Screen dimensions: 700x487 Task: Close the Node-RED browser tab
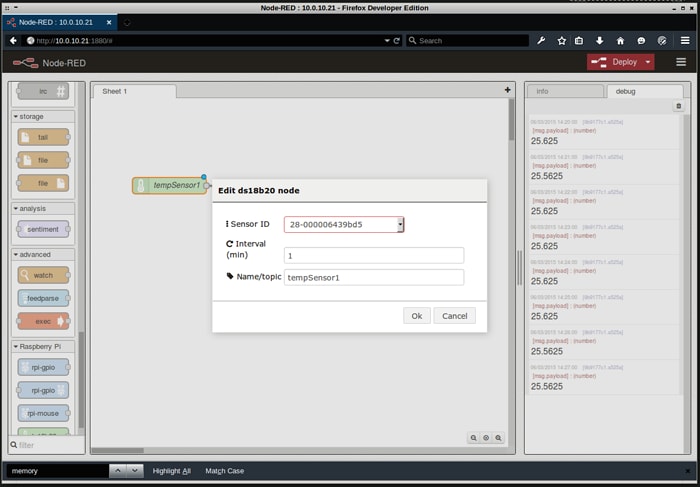(109, 22)
